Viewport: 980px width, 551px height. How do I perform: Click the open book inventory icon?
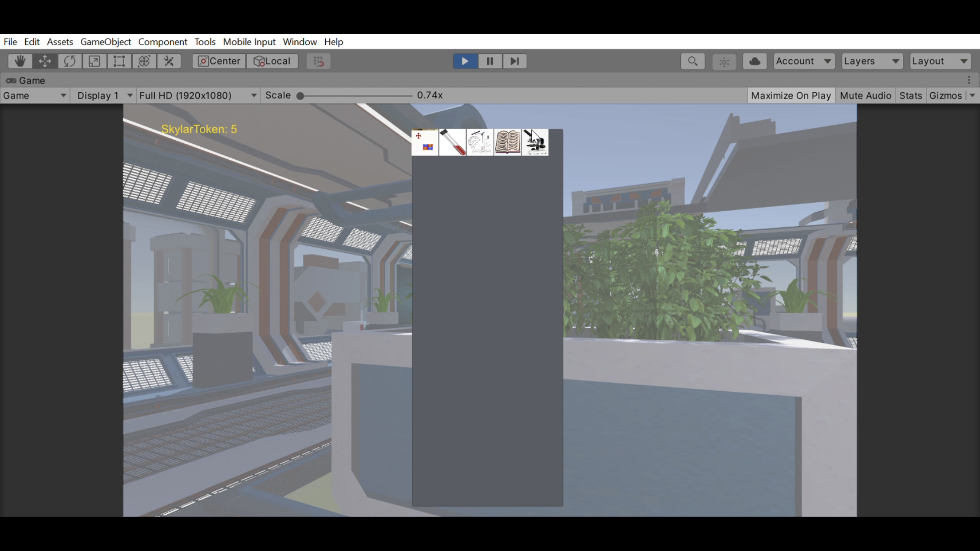coord(507,142)
